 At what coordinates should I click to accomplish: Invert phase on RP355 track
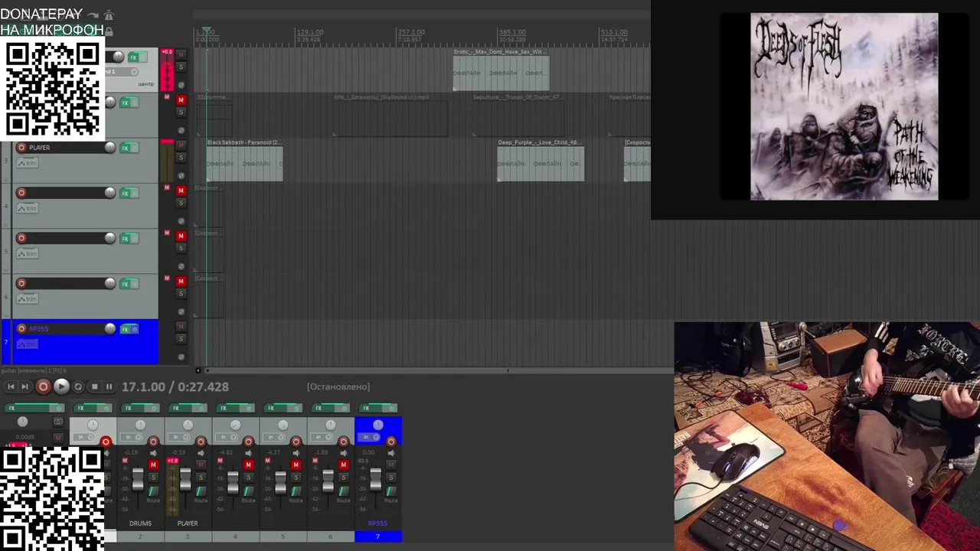click(181, 356)
